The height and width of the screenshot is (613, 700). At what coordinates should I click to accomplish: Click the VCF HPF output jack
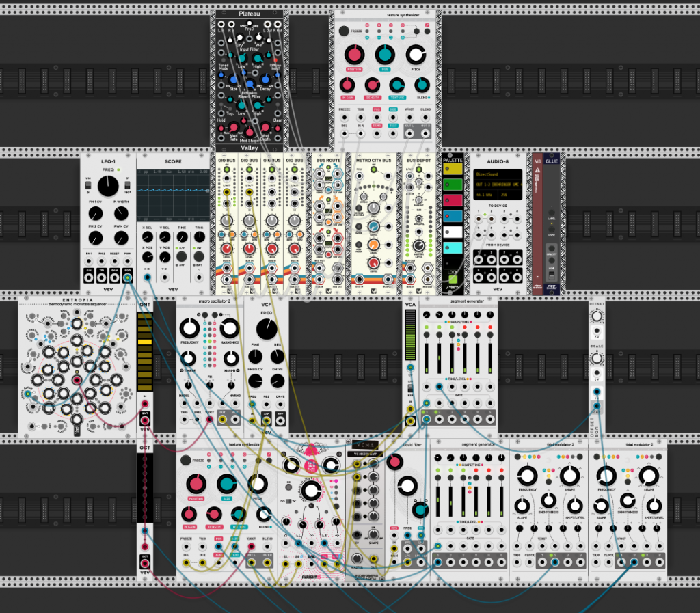pos(280,420)
